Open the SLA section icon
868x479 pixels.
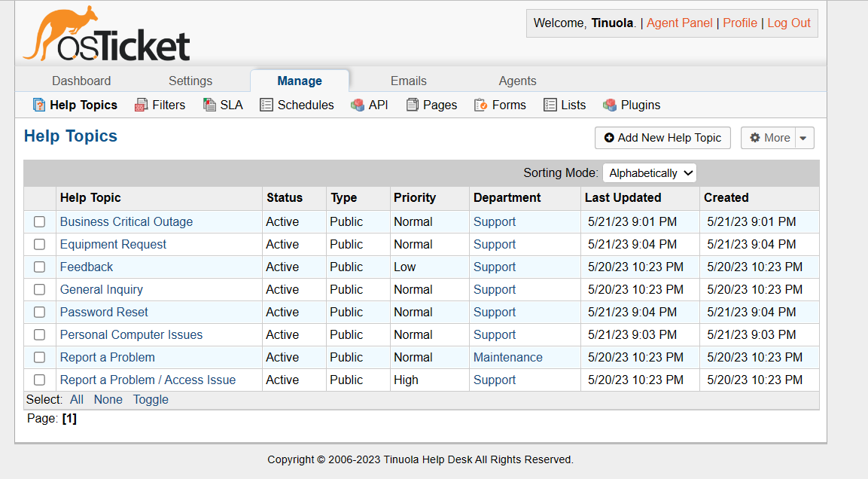209,105
